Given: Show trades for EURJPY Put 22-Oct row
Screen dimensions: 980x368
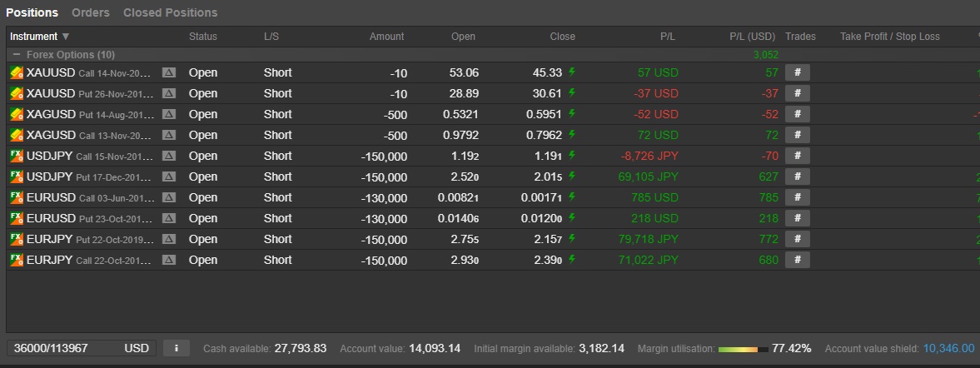Looking at the screenshot, I should coord(798,239).
